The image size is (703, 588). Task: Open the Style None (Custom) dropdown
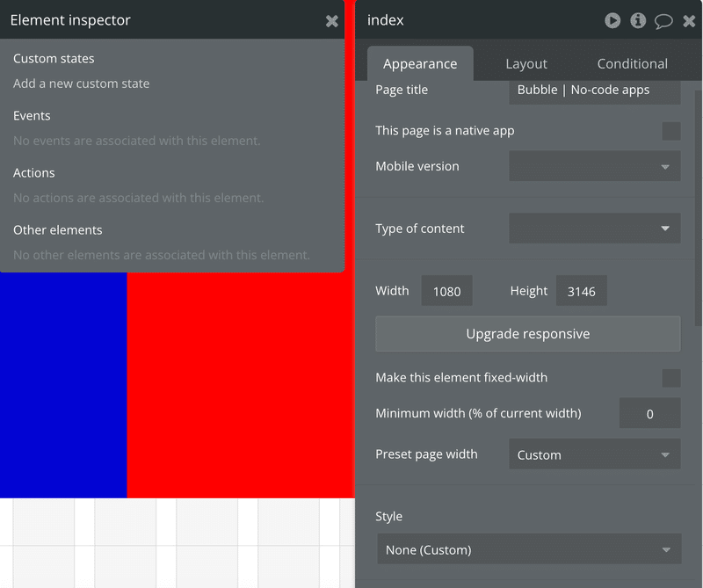coord(529,549)
